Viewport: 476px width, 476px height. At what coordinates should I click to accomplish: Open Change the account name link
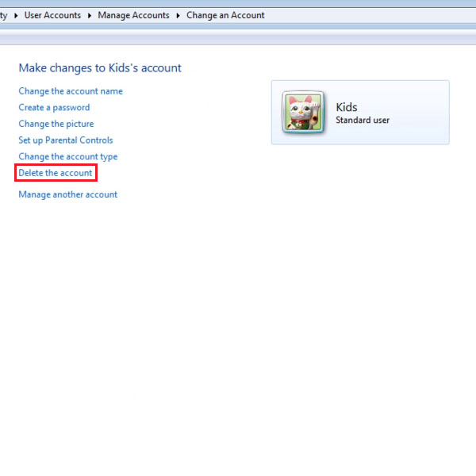tap(71, 91)
